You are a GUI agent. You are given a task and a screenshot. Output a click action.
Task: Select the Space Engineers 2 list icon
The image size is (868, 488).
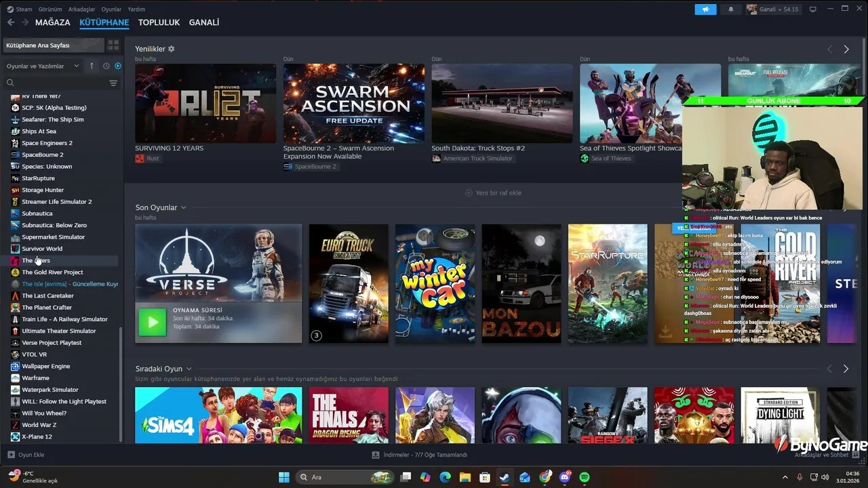click(15, 143)
